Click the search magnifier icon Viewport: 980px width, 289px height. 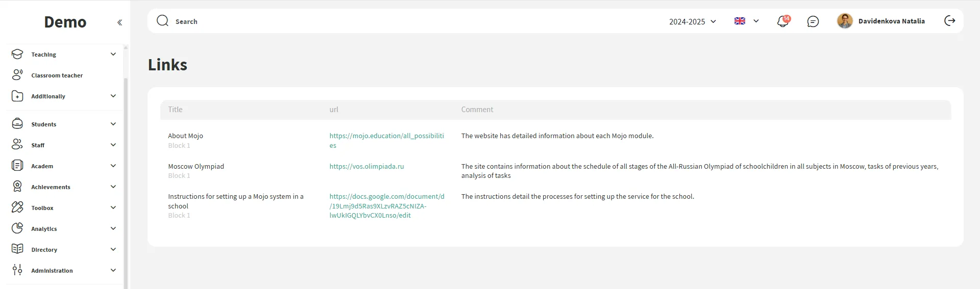[162, 21]
